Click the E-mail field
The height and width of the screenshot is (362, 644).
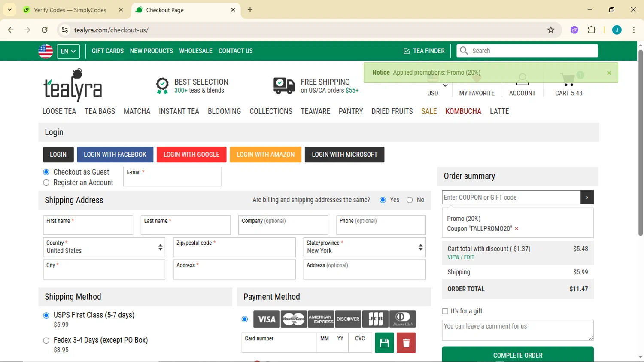(172, 176)
